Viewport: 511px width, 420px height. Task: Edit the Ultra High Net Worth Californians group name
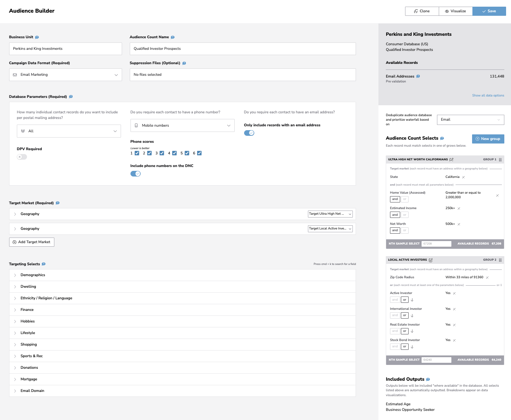(x=451, y=160)
